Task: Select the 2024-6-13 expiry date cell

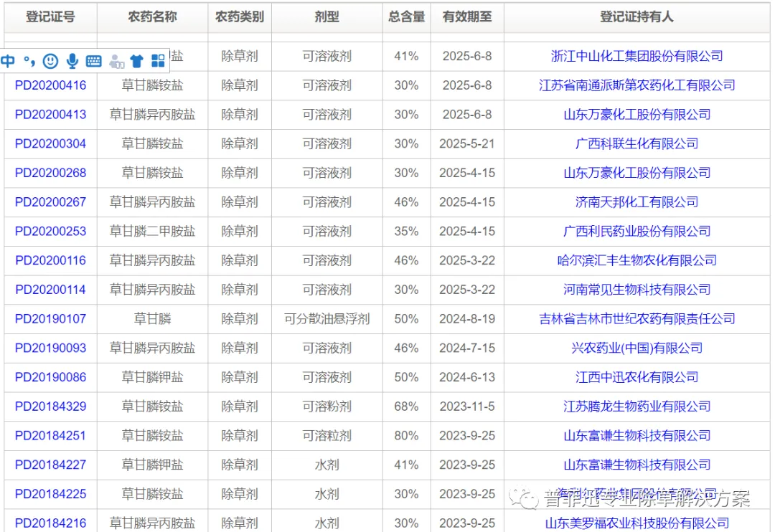Action: pos(467,377)
